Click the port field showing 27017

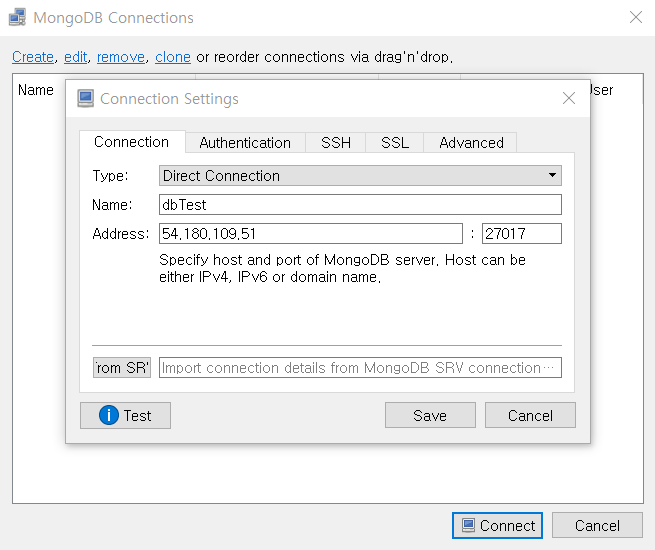[x=522, y=233]
